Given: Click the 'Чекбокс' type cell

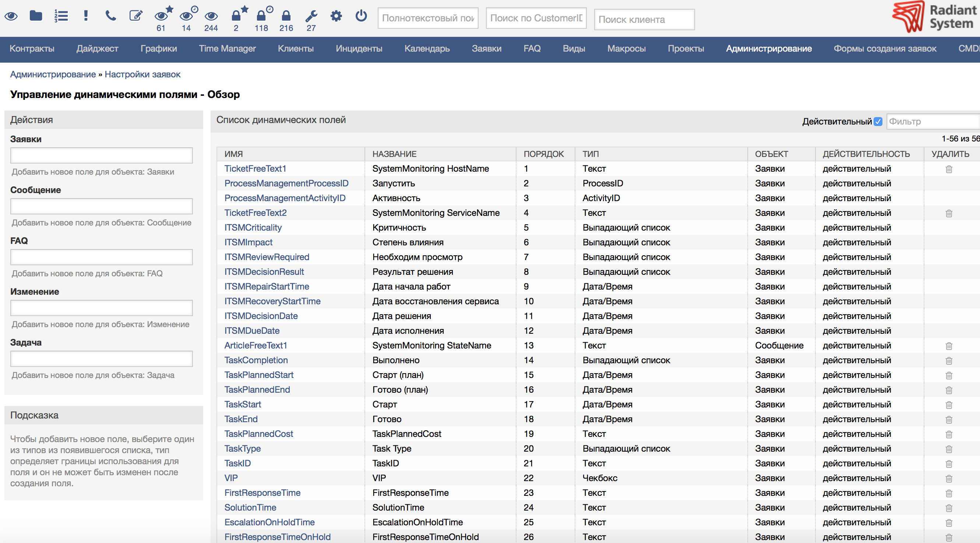Looking at the screenshot, I should coord(600,478).
